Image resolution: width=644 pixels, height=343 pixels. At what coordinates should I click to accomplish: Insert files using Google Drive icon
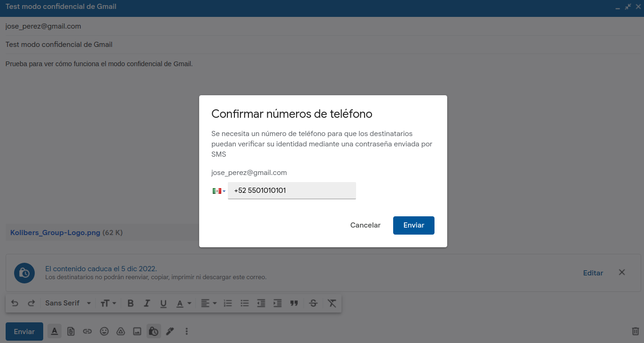pos(121,331)
